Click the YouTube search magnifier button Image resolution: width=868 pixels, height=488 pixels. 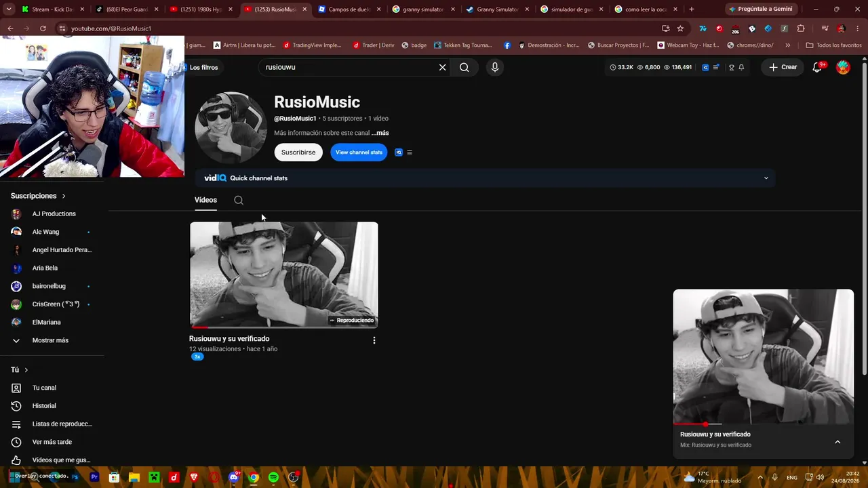tap(464, 67)
